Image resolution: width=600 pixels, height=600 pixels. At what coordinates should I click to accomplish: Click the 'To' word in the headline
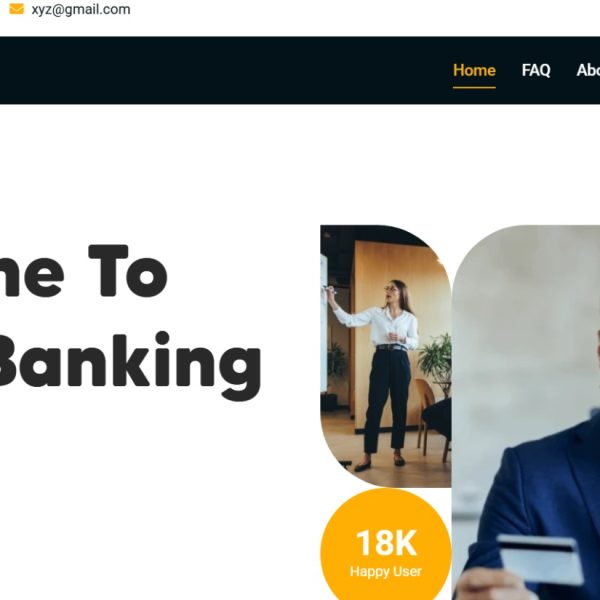[128, 271]
